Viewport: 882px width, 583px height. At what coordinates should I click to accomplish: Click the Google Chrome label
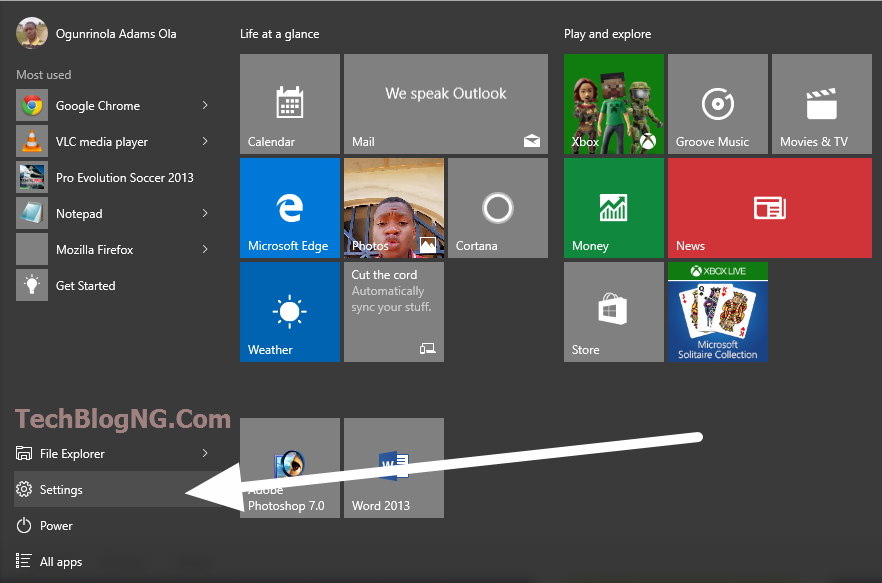pos(98,106)
